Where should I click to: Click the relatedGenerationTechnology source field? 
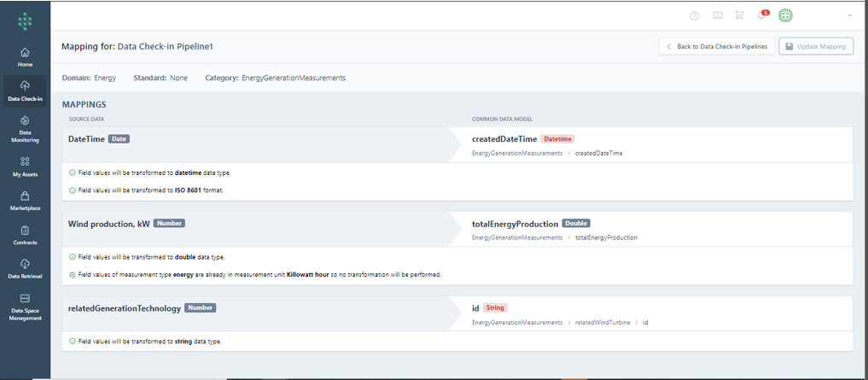tap(124, 307)
